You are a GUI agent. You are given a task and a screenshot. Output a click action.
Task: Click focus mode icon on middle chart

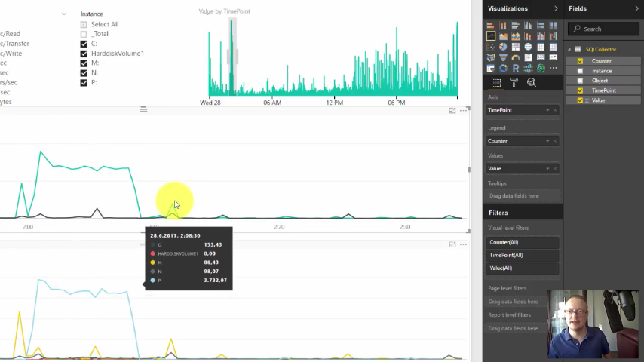(452, 111)
